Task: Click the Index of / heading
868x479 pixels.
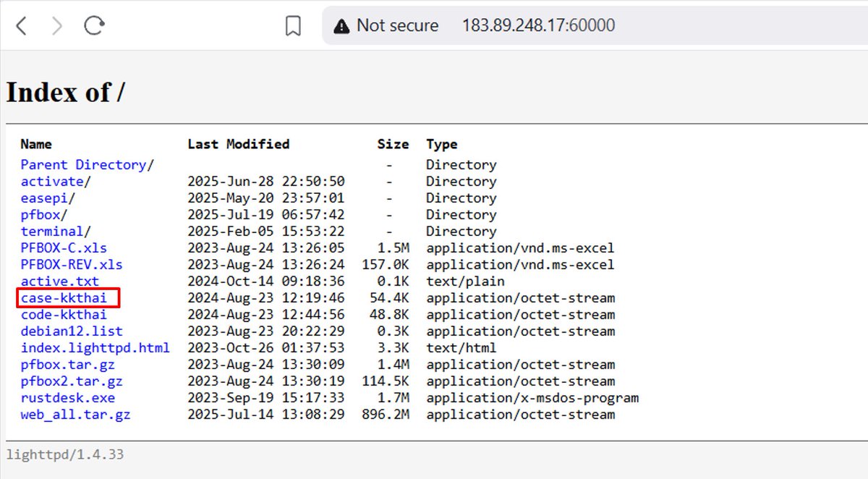Action: pos(65,93)
